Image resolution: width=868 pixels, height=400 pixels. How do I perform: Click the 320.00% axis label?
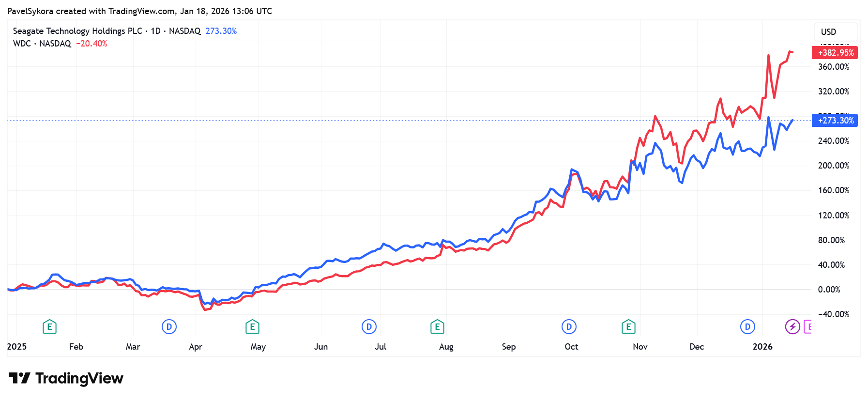[x=834, y=92]
